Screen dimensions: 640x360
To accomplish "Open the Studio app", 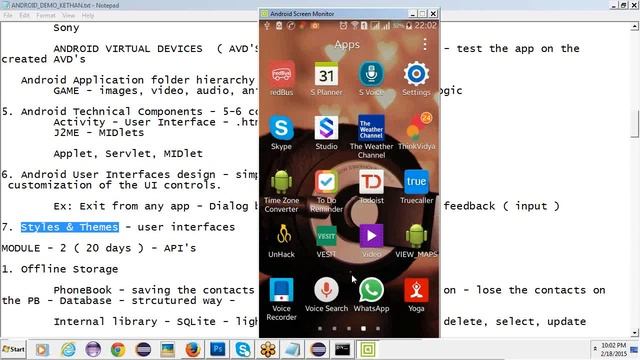I will (326, 128).
